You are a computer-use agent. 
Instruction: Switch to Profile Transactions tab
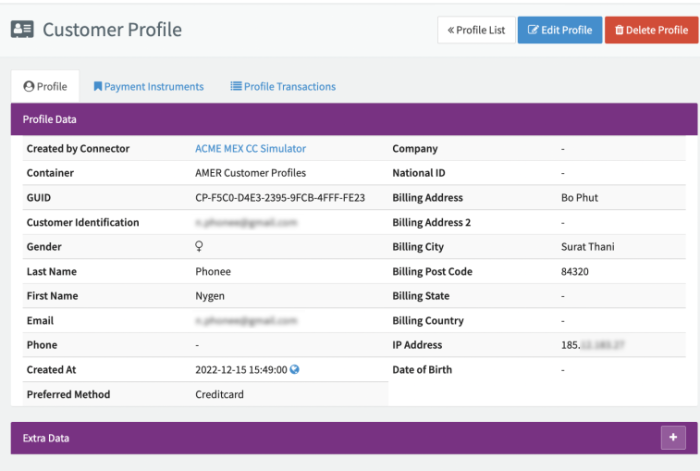tap(283, 86)
